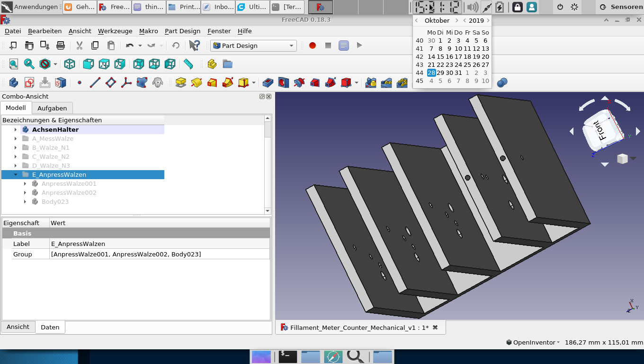Select the Hole tool
The width and height of the screenshot is (644, 364).
point(283,82)
